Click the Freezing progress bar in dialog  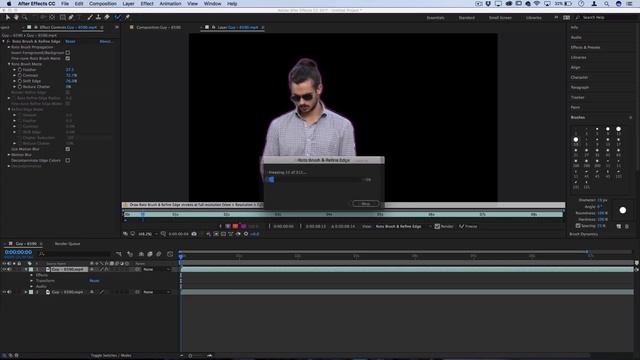[314, 180]
